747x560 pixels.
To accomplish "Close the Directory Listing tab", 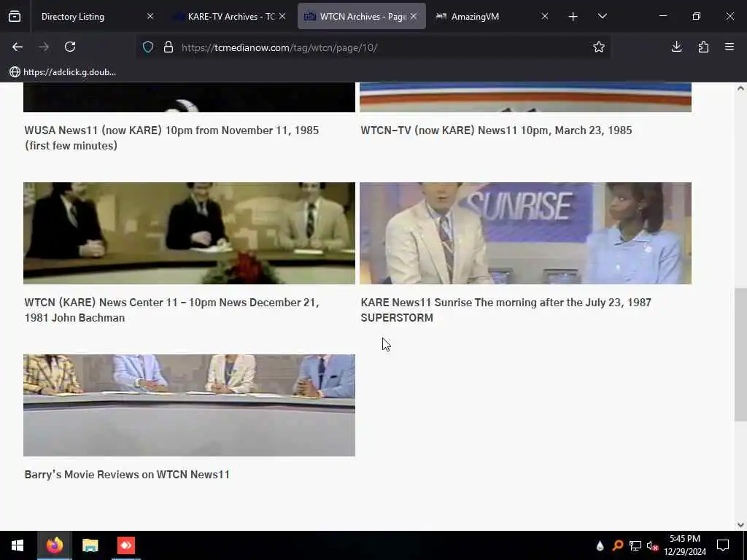I will coord(150,17).
